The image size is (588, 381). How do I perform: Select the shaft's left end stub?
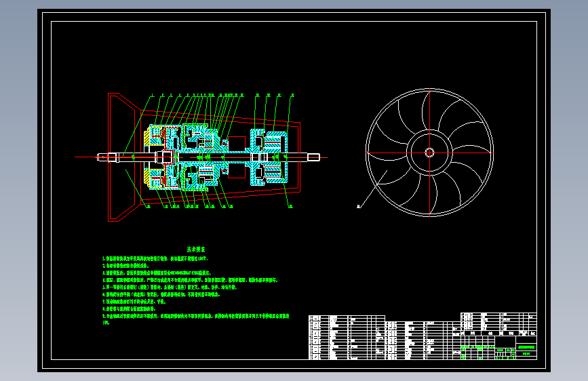point(103,157)
